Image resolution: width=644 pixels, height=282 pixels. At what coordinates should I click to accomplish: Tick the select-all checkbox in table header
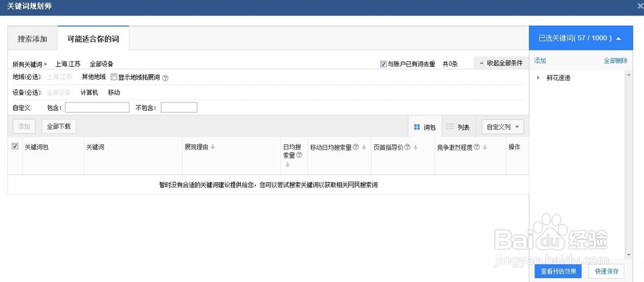point(15,146)
